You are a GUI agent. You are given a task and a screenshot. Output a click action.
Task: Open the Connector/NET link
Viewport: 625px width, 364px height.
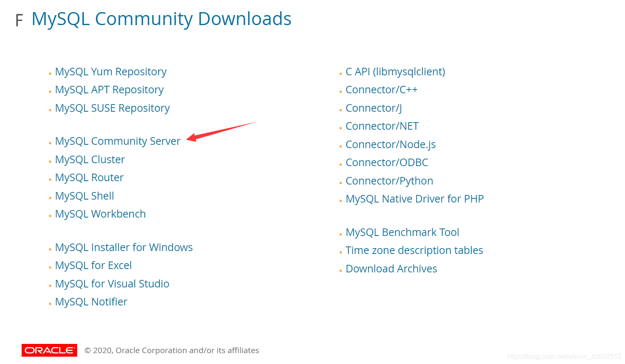coord(382,126)
